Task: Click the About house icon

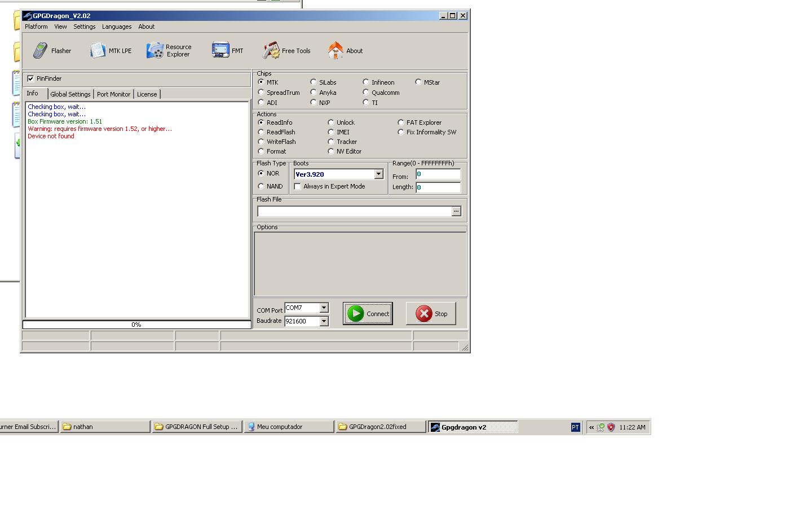Action: coord(336,50)
